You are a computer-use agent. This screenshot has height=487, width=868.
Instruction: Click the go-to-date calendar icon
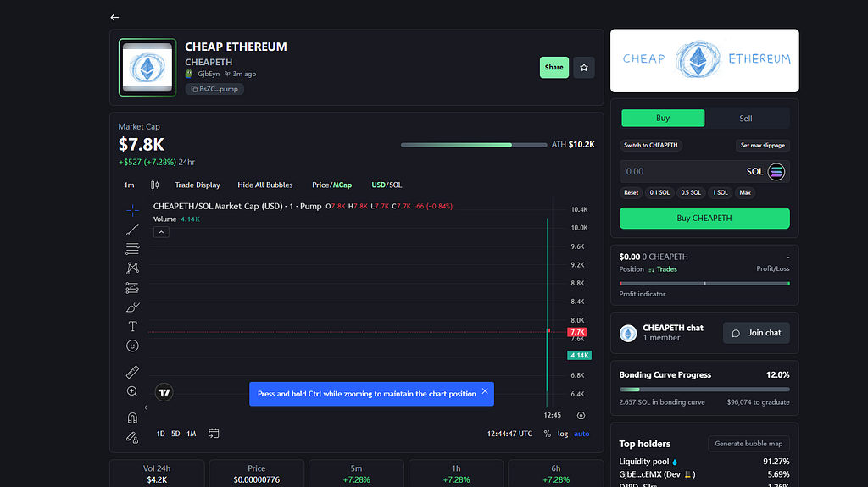click(214, 434)
